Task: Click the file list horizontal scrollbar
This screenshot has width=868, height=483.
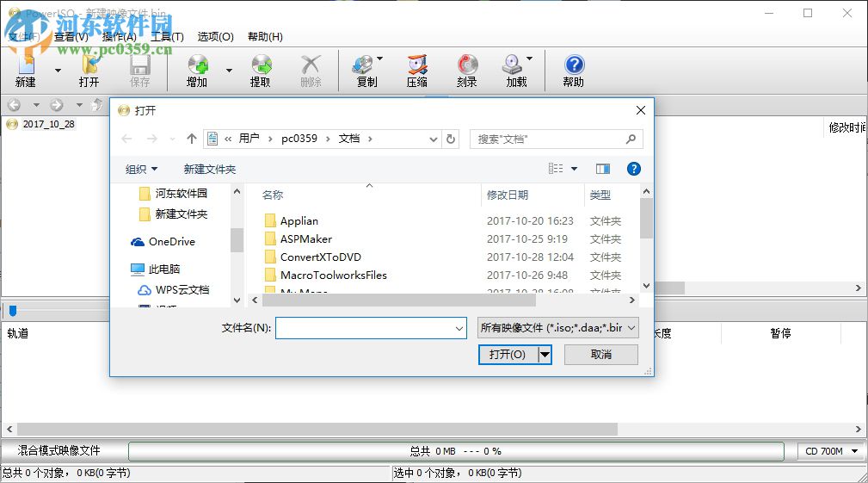Action: [399, 300]
